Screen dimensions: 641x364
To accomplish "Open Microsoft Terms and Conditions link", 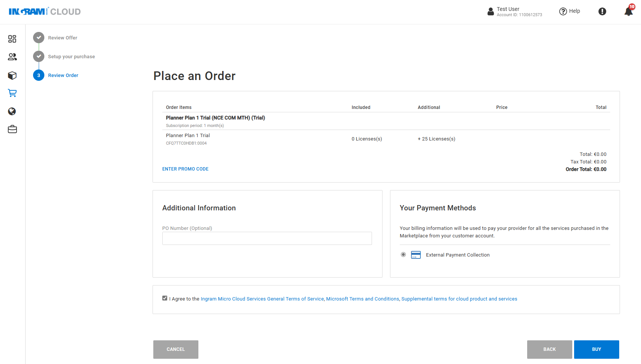I will tap(363, 299).
